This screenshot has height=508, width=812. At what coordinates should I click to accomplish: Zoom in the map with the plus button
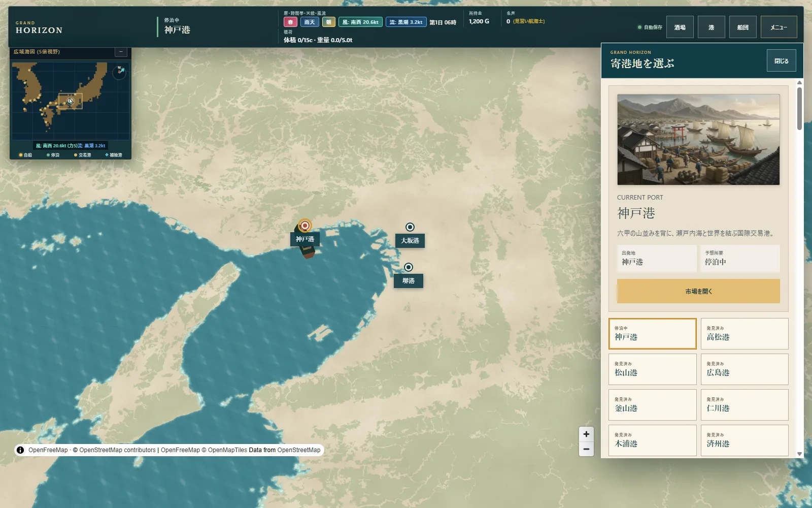(586, 434)
